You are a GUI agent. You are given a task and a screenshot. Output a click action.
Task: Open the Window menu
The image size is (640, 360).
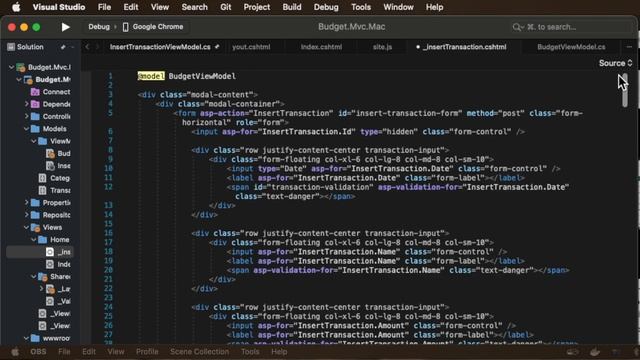point(398,7)
